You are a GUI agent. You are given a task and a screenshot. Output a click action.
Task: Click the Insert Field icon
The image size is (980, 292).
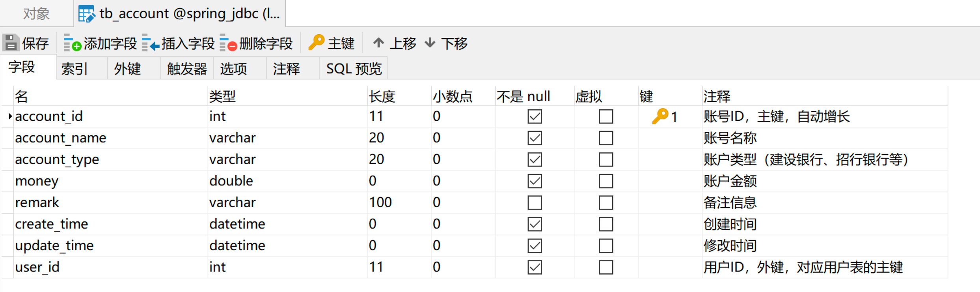pos(150,43)
